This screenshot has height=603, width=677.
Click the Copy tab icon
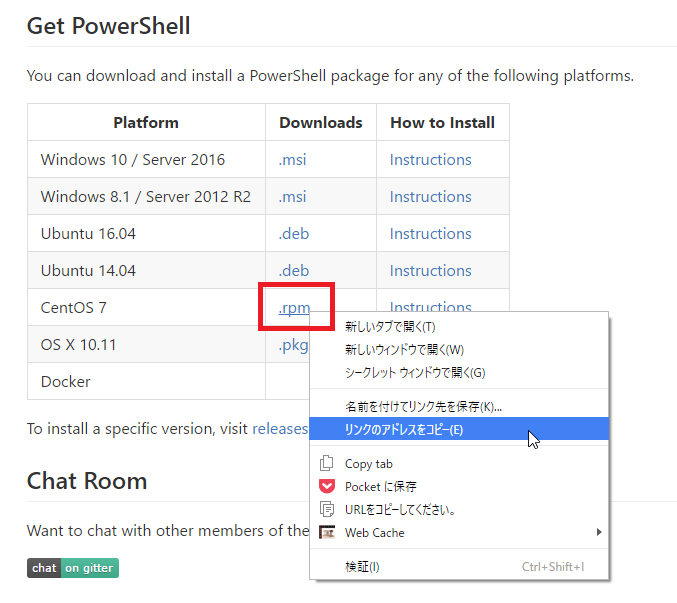pyautogui.click(x=326, y=463)
